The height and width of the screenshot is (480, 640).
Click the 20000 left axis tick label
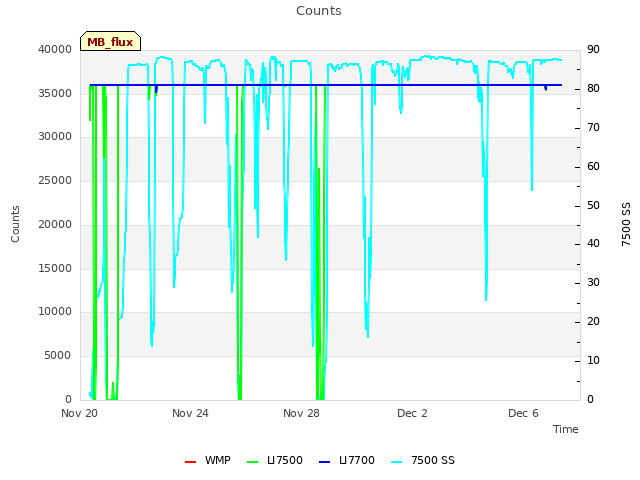[55, 224]
